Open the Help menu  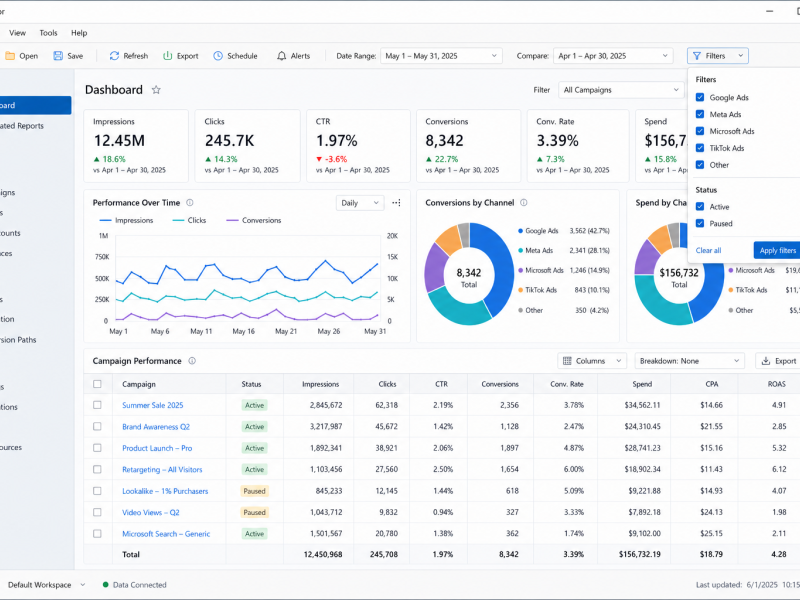click(x=79, y=33)
